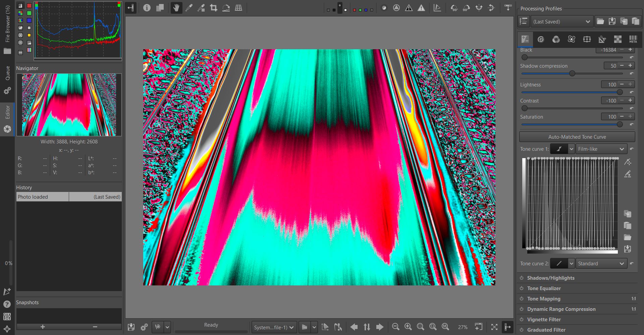Screen dimensions: 644x335
Task: Add a new snapshot with plus button
Action: pos(43,327)
